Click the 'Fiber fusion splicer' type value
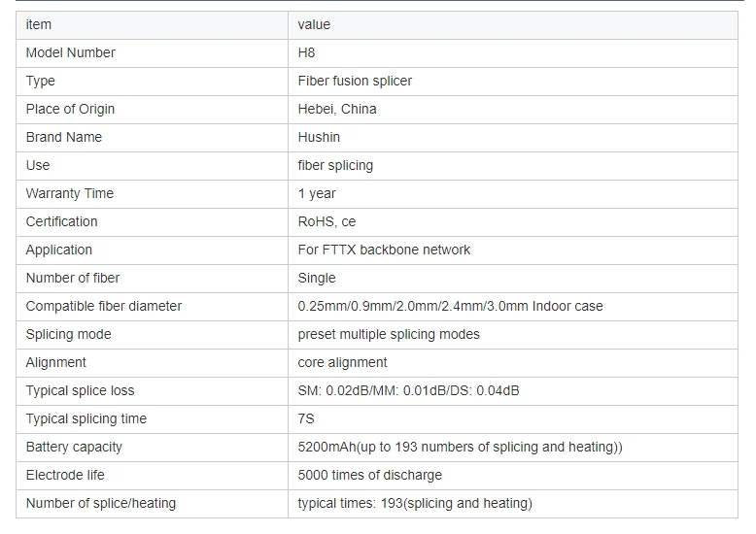This screenshot has height=534, width=756. pos(355,81)
